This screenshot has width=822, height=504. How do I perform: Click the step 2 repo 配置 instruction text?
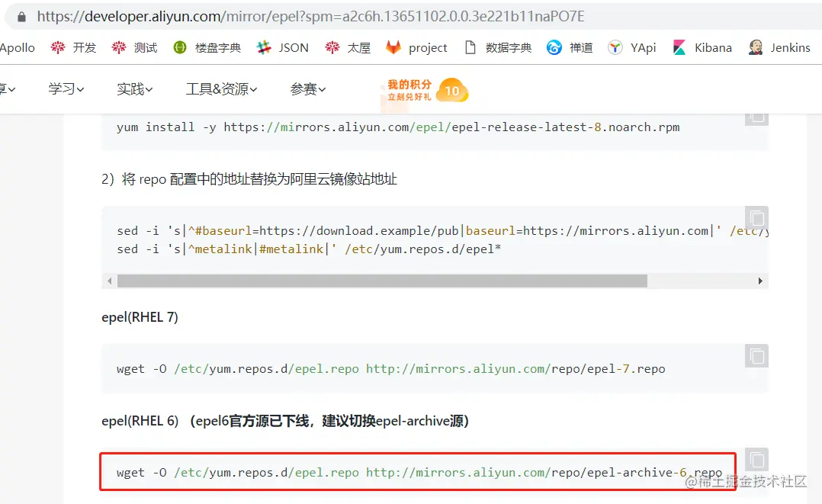249,179
